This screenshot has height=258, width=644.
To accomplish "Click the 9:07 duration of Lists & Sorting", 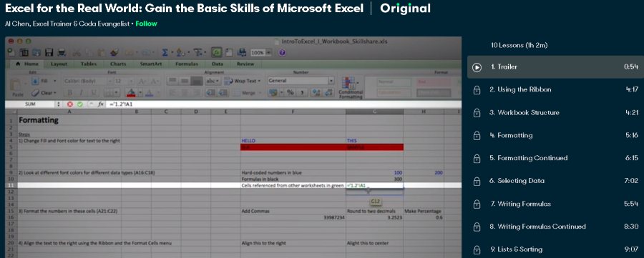I will (630, 249).
